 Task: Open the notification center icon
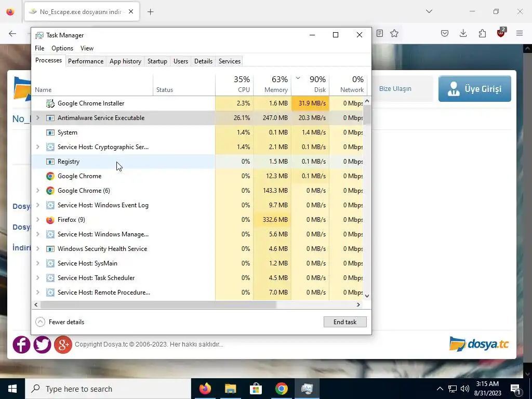pos(516,389)
